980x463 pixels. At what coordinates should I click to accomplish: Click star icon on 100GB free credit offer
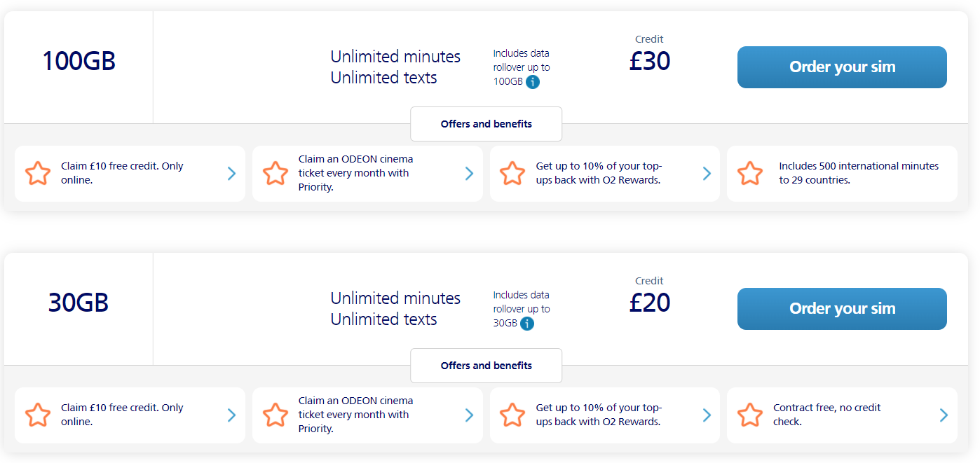click(x=38, y=174)
